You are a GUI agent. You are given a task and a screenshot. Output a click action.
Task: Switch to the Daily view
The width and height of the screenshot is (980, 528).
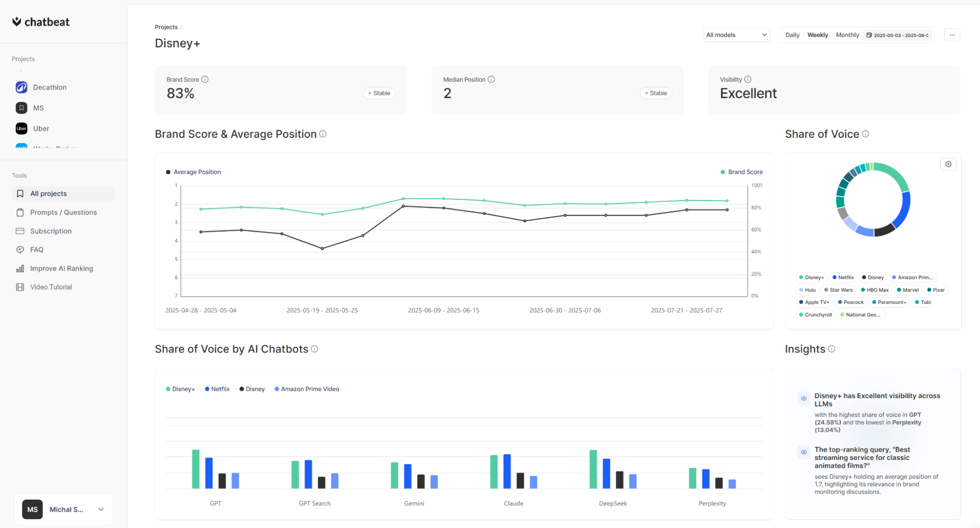(x=792, y=35)
